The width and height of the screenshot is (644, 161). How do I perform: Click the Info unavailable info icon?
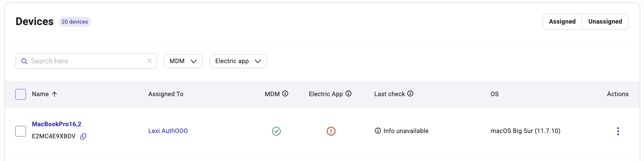pyautogui.click(x=378, y=131)
